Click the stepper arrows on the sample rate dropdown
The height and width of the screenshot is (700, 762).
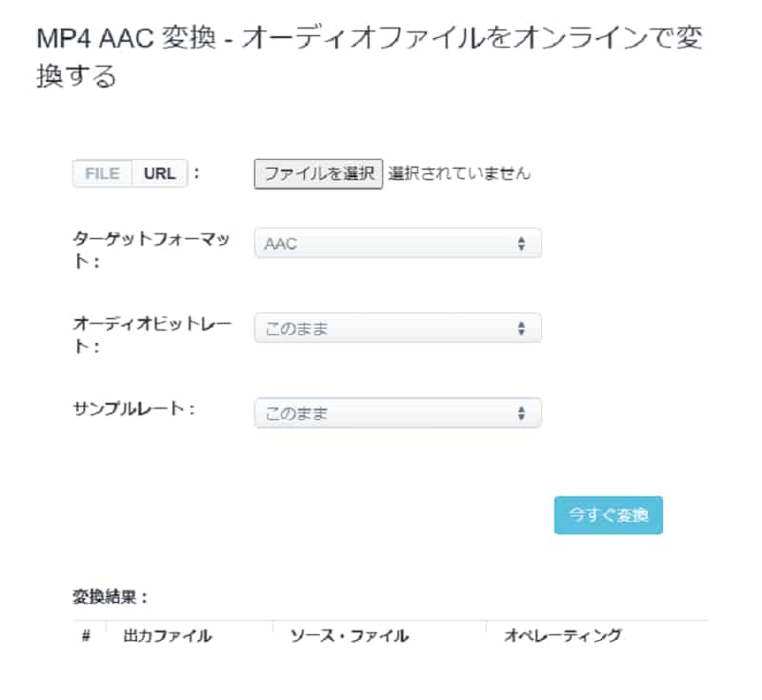[x=522, y=412]
